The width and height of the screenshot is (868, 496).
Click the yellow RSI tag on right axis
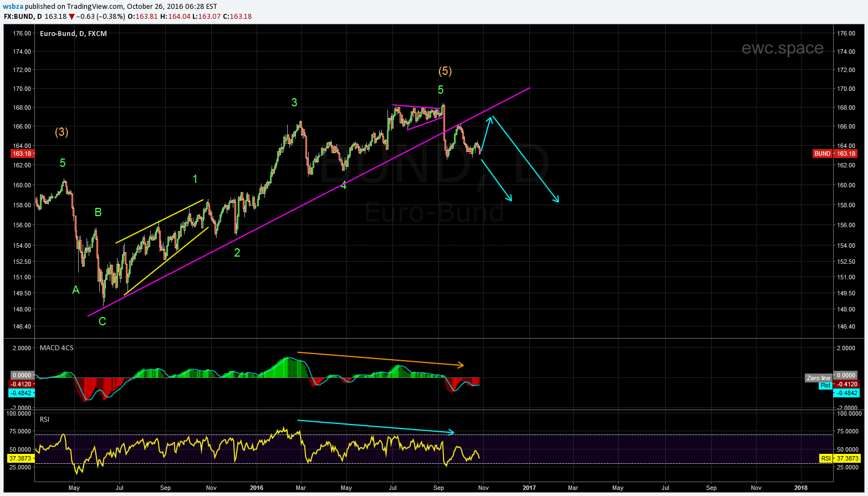pos(826,458)
